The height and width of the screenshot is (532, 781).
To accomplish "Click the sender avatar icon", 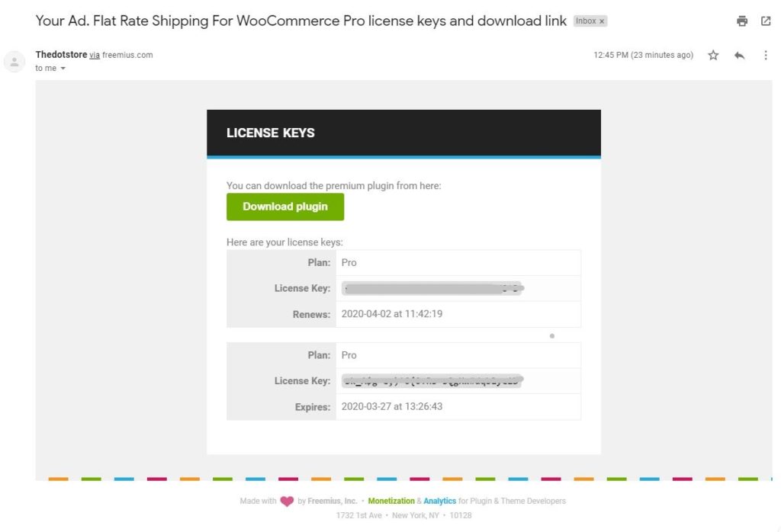I will click(14, 62).
